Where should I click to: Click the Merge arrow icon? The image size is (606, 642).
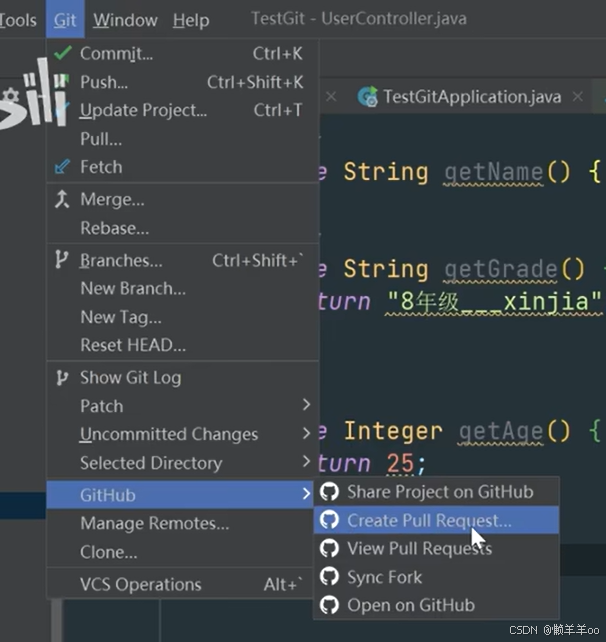point(62,199)
